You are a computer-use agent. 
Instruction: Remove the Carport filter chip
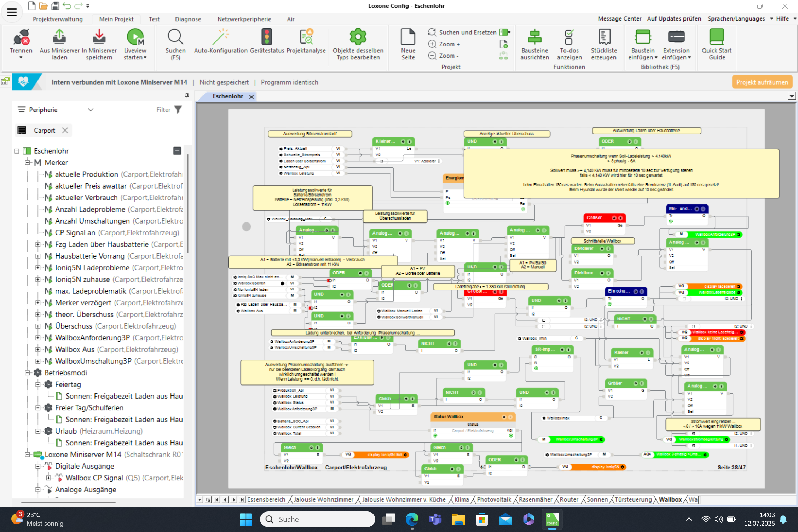65,130
